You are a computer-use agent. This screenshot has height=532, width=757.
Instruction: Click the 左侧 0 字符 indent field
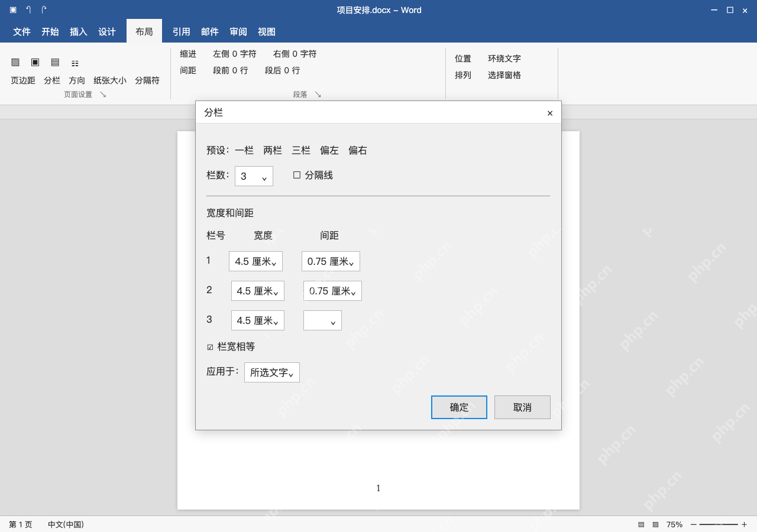point(235,54)
